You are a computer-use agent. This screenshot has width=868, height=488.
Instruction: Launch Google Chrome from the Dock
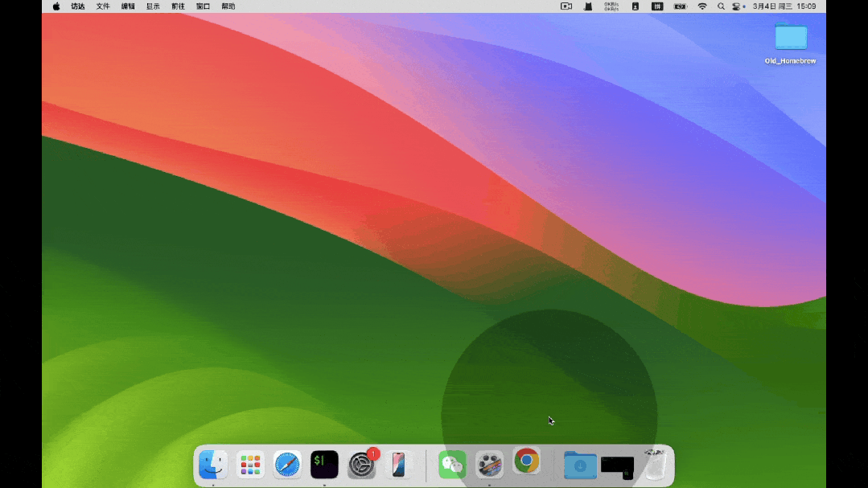526,461
